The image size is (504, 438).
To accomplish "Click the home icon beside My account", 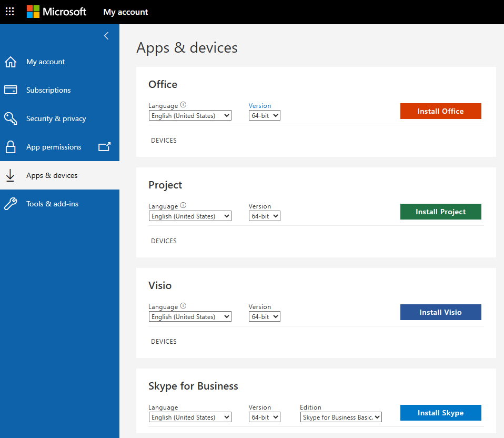I will pos(11,62).
